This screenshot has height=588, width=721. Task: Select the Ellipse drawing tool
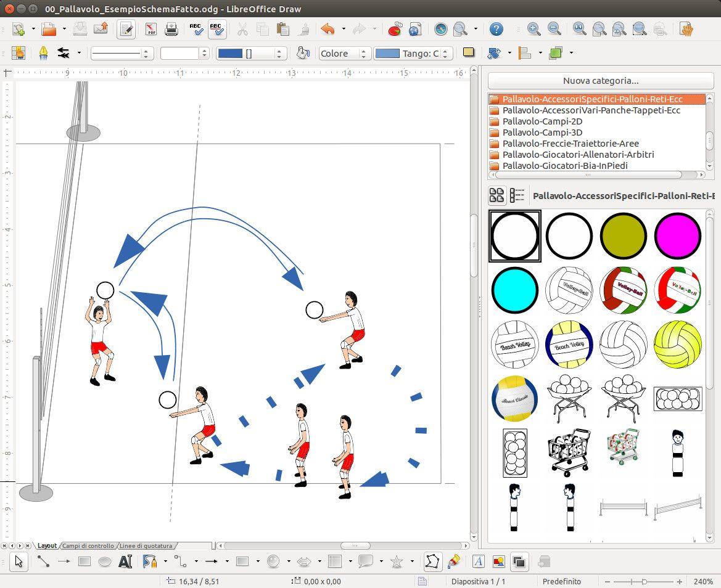pyautogui.click(x=105, y=561)
